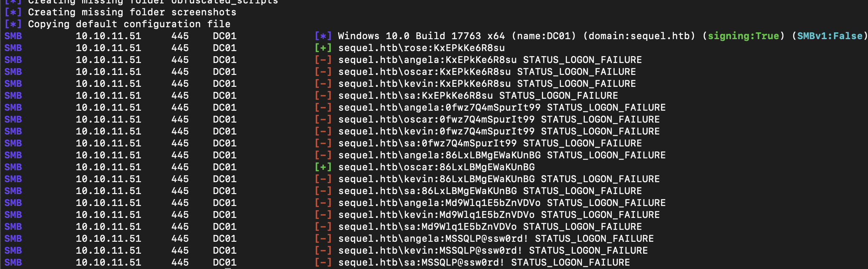
Task: Click the red [-] marker for angela:KxEPkKe6R8su
Action: 323,60
